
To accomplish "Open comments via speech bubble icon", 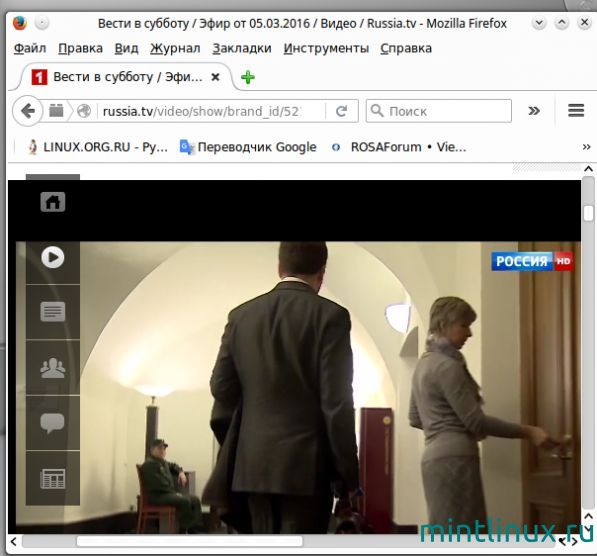I will 53,423.
